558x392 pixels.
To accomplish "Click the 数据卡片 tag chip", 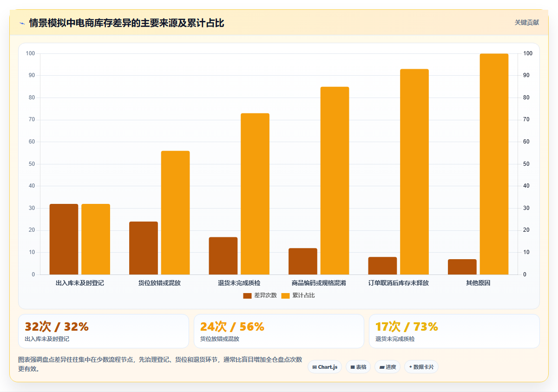I will pyautogui.click(x=421, y=367).
